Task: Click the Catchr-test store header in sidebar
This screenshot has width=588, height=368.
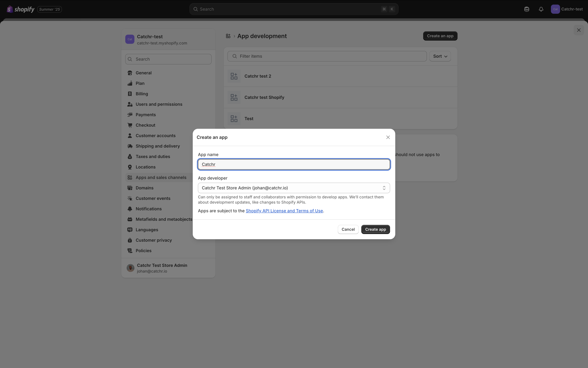Action: click(168, 39)
